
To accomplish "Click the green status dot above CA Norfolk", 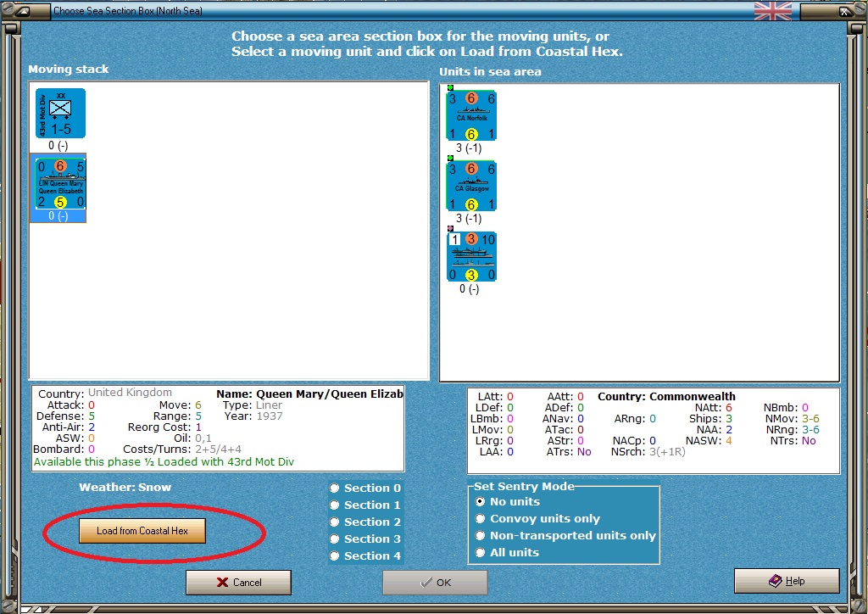I will tap(450, 87).
